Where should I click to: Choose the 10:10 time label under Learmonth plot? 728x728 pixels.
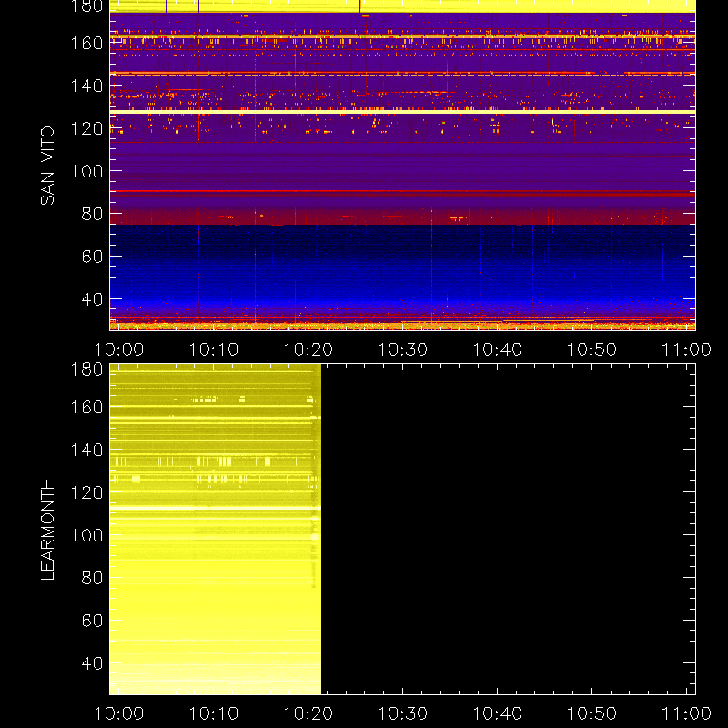214,713
